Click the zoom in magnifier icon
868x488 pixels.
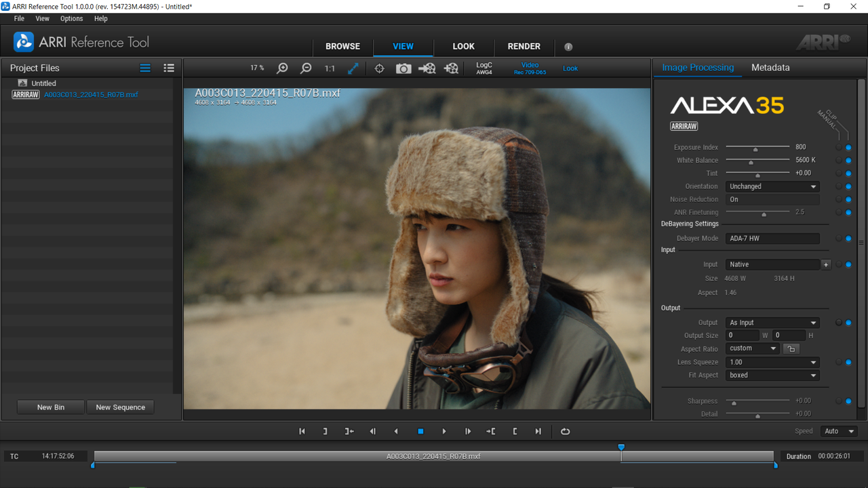coord(283,68)
